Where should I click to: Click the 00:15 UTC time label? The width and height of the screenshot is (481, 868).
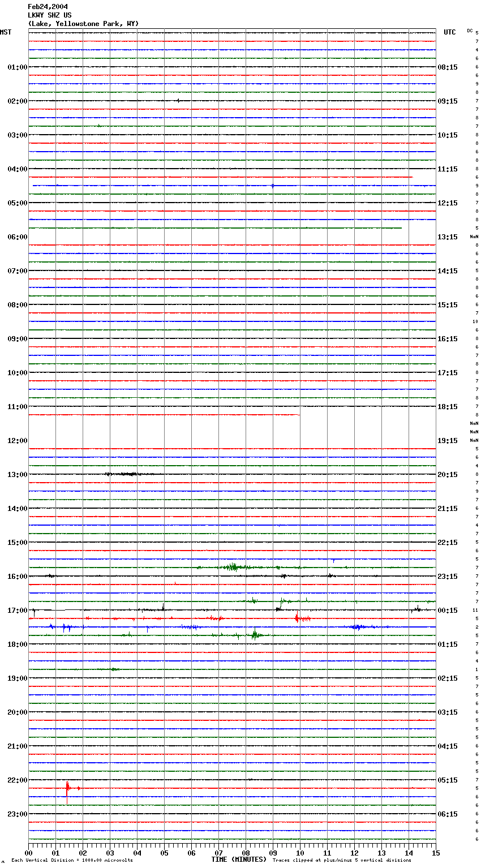(x=448, y=611)
